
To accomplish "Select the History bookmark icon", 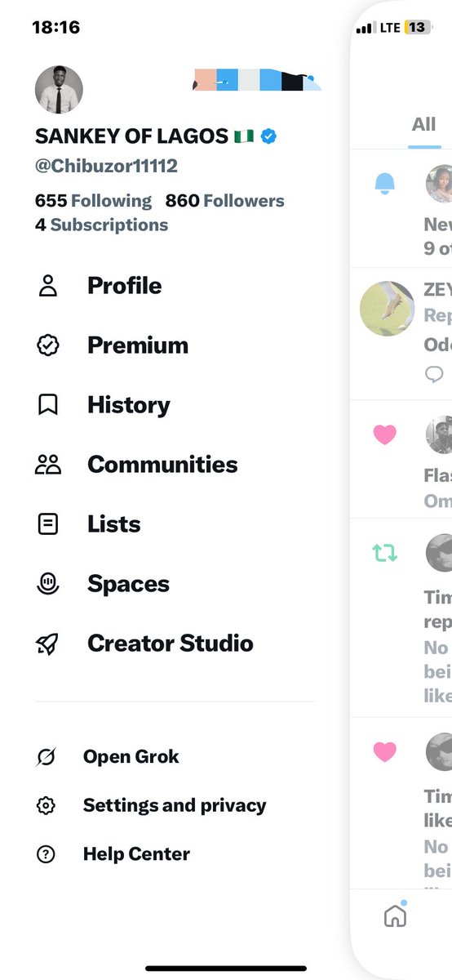I will coord(48,405).
